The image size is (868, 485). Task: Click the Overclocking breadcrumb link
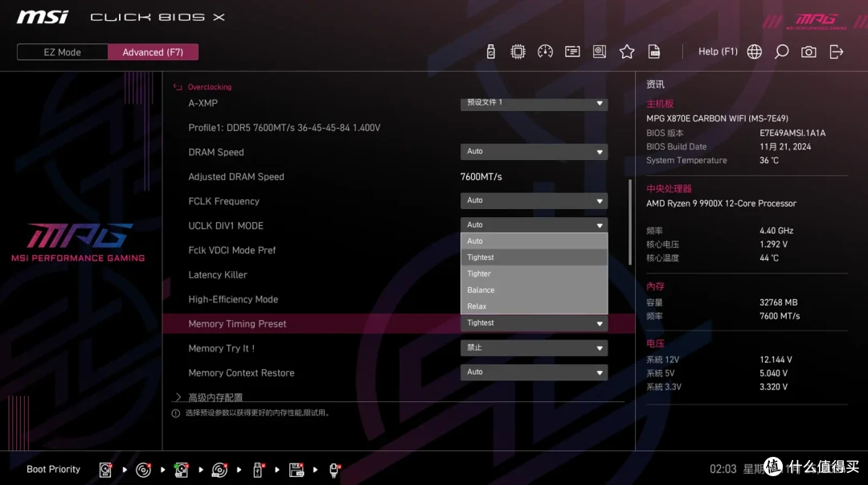point(209,87)
